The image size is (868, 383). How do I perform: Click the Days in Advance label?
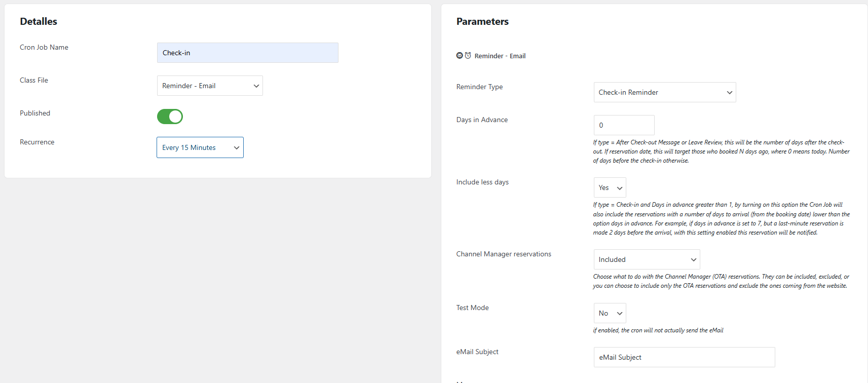(x=482, y=120)
